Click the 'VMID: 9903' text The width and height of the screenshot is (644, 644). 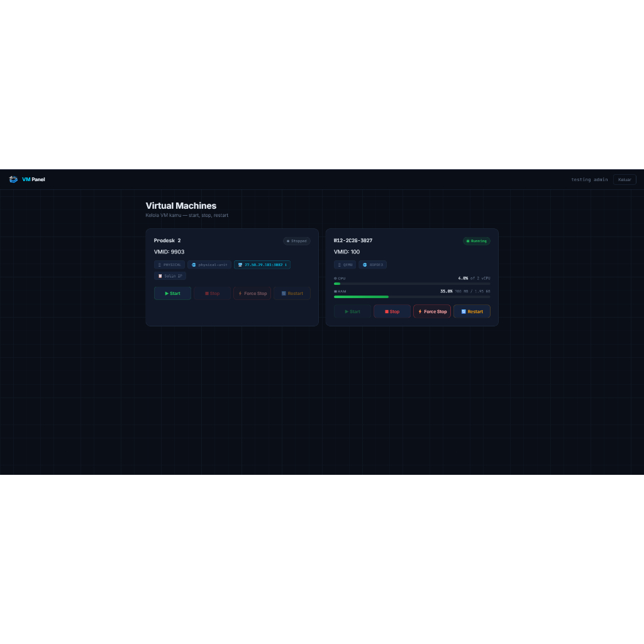pyautogui.click(x=169, y=252)
